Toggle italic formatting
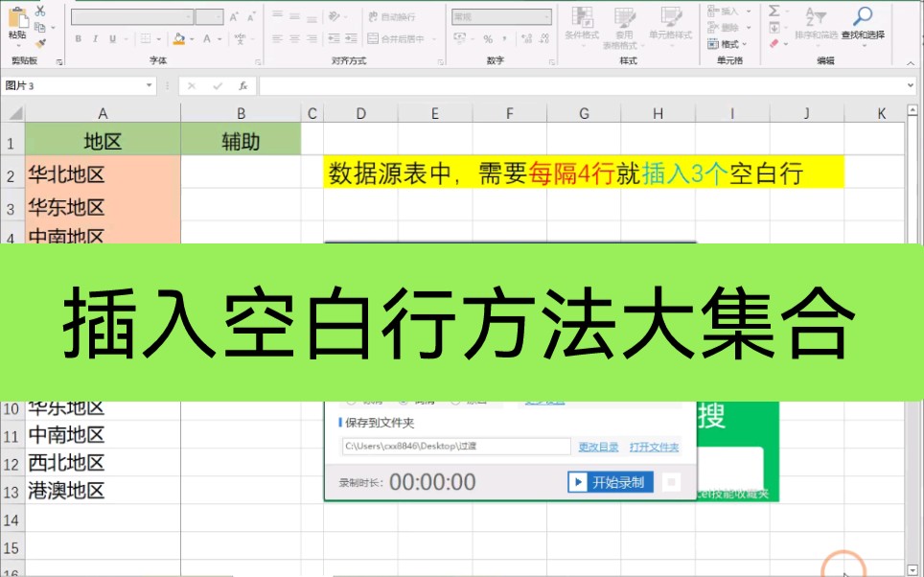The width and height of the screenshot is (924, 577). click(95, 38)
